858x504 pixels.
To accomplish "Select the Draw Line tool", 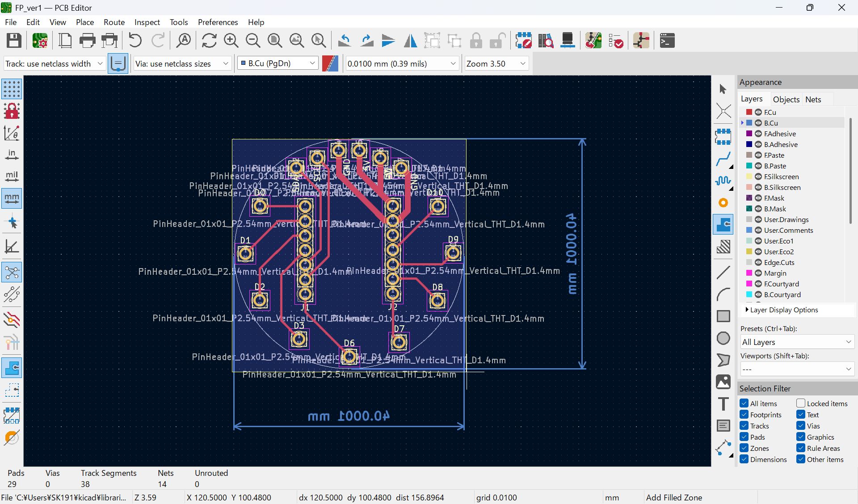I will coord(723,273).
